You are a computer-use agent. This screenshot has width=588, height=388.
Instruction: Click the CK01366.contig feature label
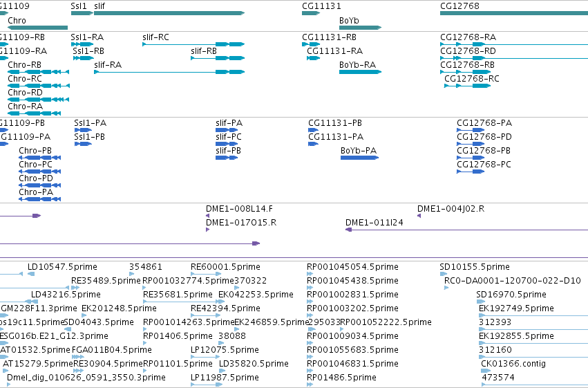pyautogui.click(x=514, y=364)
